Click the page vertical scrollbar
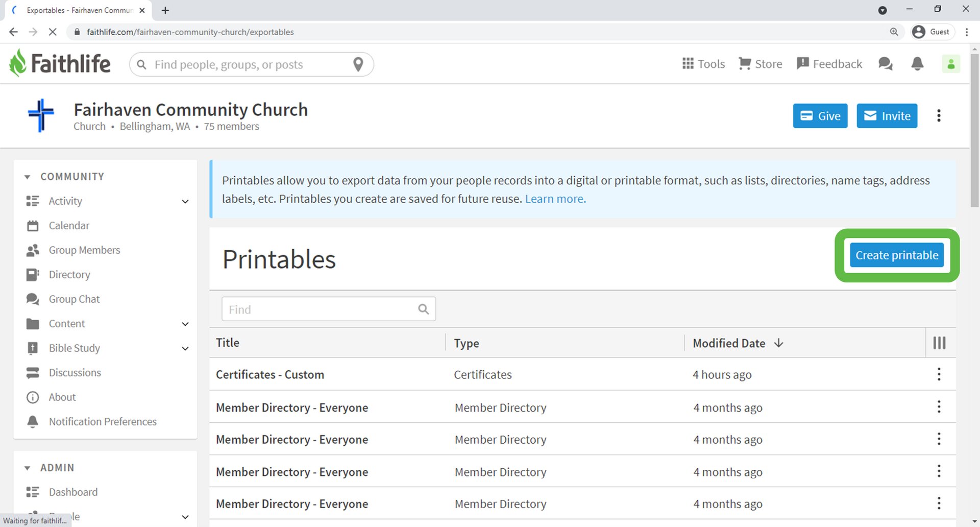This screenshot has width=980, height=527. (x=974, y=130)
